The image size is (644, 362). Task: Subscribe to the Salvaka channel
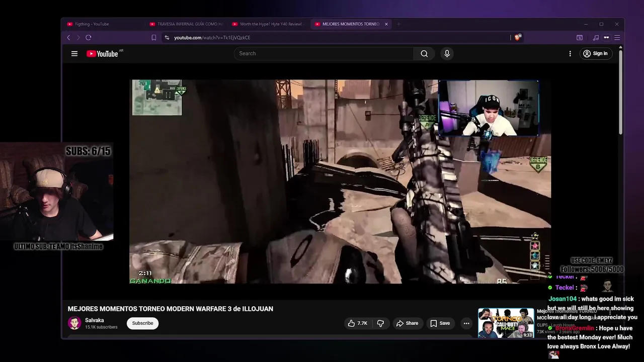(x=143, y=323)
